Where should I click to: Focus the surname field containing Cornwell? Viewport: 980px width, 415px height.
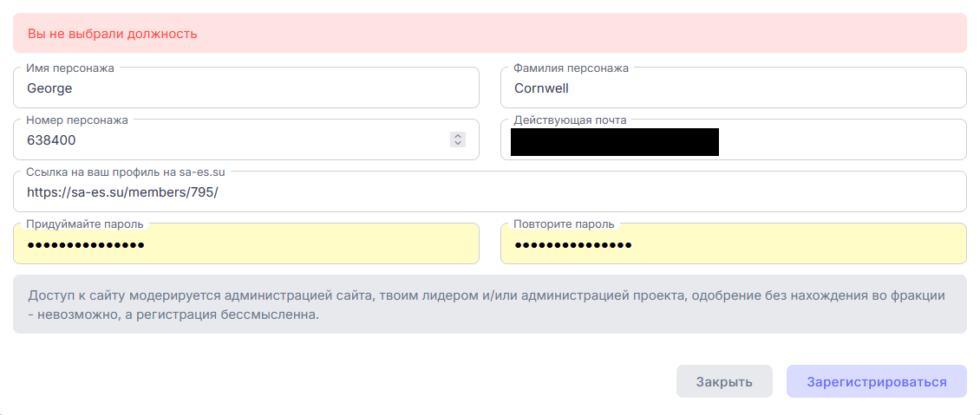point(734,88)
